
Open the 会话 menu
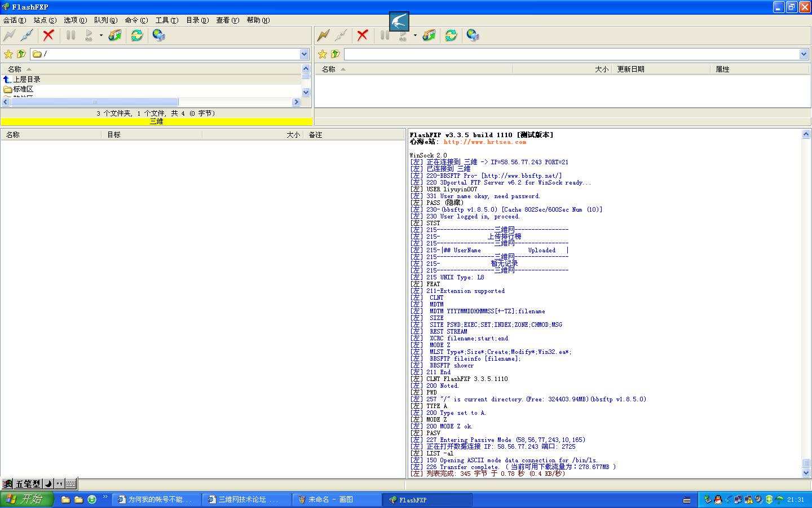15,20
